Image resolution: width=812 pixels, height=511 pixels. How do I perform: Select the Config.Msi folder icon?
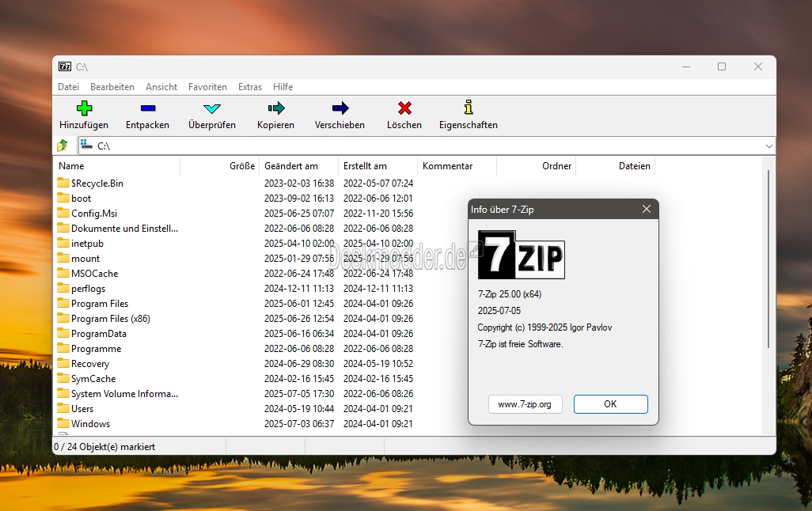[x=63, y=213]
